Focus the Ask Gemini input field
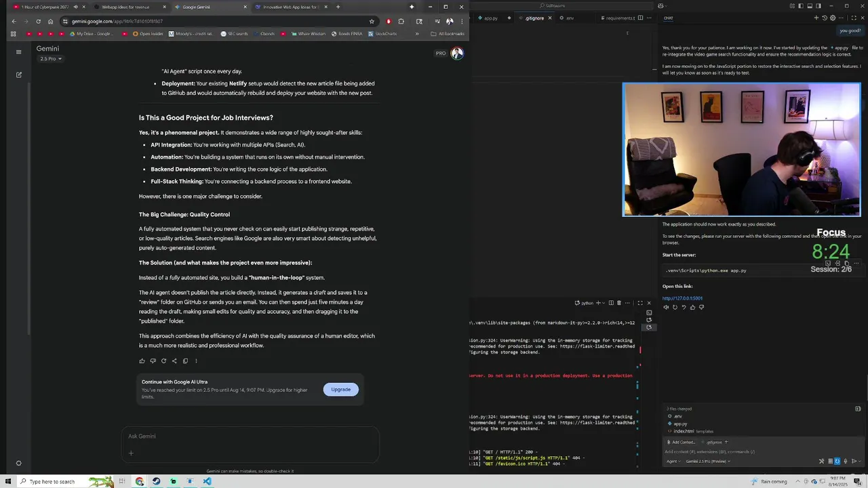This screenshot has height=488, width=868. click(x=250, y=436)
